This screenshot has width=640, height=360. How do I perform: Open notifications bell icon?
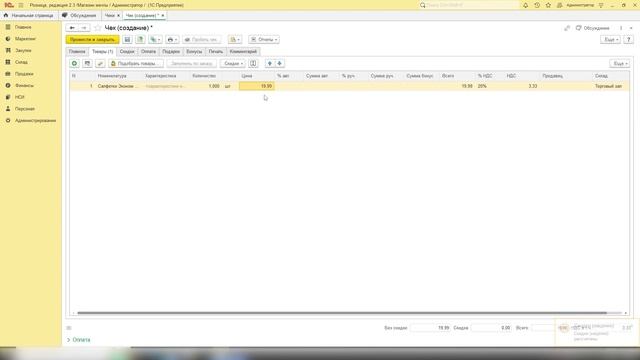[x=525, y=5]
